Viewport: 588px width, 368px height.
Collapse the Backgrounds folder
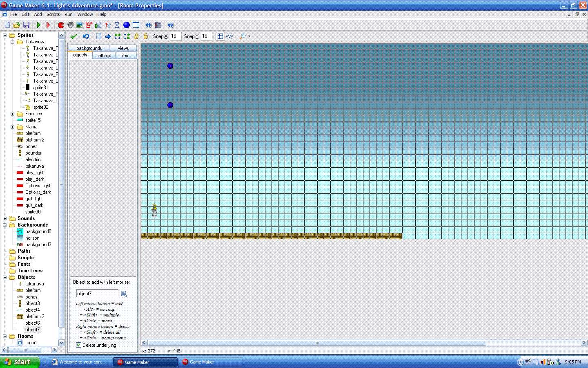coord(5,225)
